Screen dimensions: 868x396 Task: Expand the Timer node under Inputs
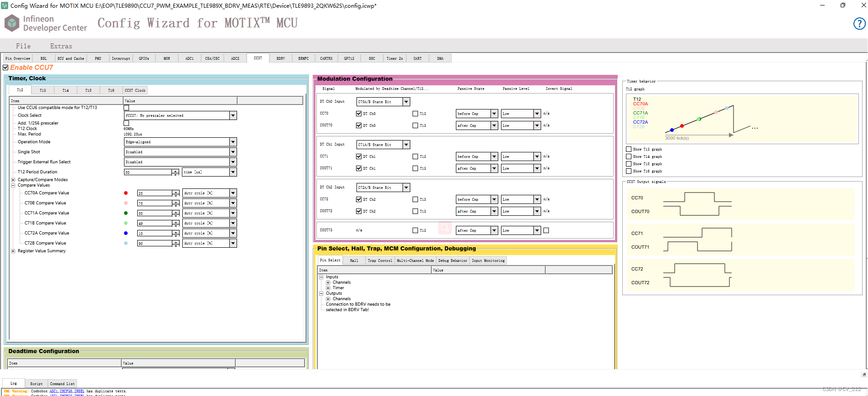(x=328, y=288)
